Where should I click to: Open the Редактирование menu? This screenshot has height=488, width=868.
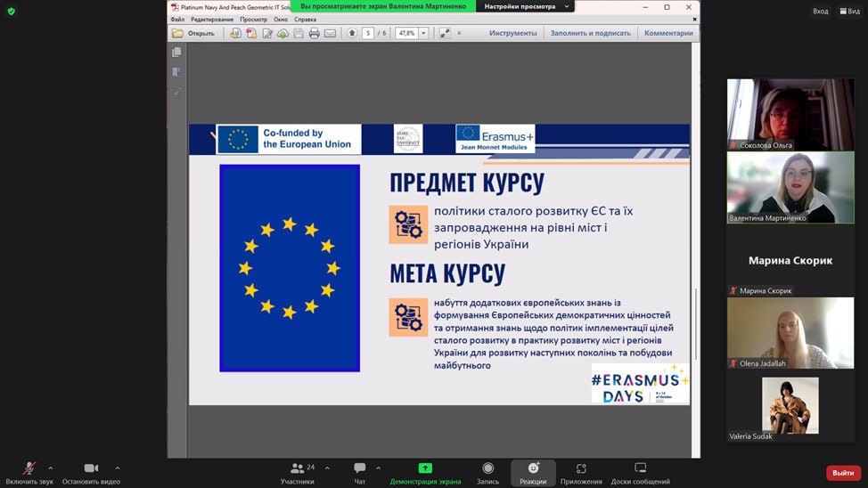click(212, 20)
